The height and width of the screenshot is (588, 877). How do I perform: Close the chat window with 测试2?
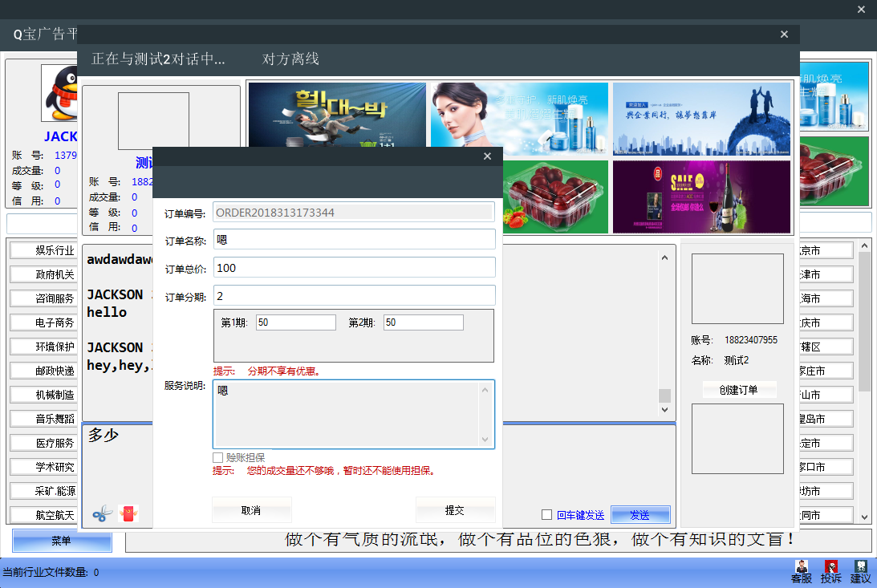pos(785,34)
